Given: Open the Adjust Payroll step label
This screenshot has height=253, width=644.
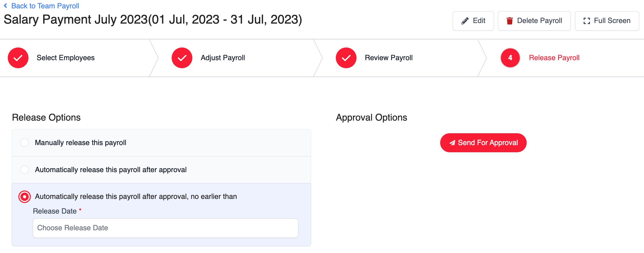Looking at the screenshot, I should pos(223,58).
